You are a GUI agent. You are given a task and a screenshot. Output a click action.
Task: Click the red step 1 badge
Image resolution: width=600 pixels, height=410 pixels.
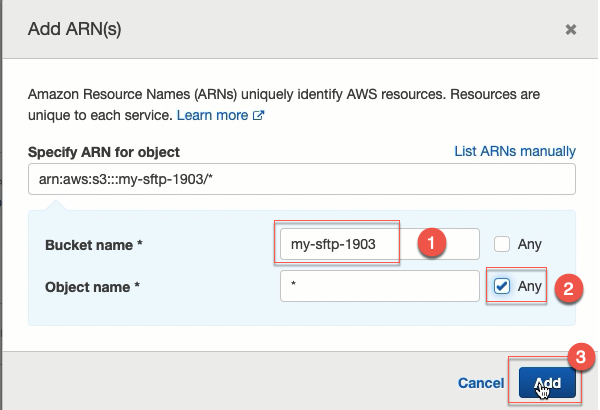point(432,243)
